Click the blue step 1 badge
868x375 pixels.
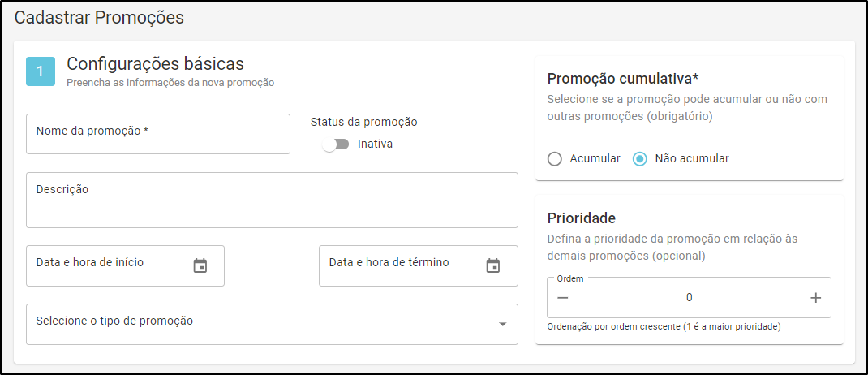41,71
